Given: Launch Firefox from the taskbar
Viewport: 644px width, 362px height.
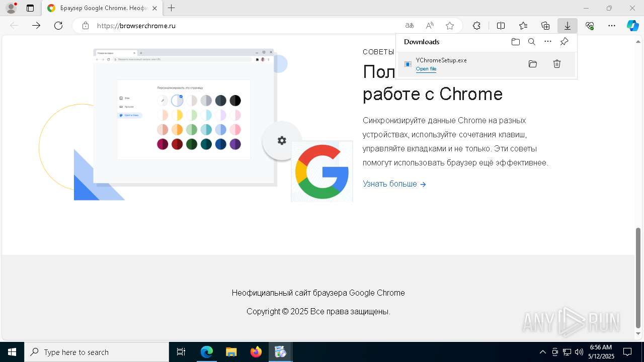Looking at the screenshot, I should (256, 352).
